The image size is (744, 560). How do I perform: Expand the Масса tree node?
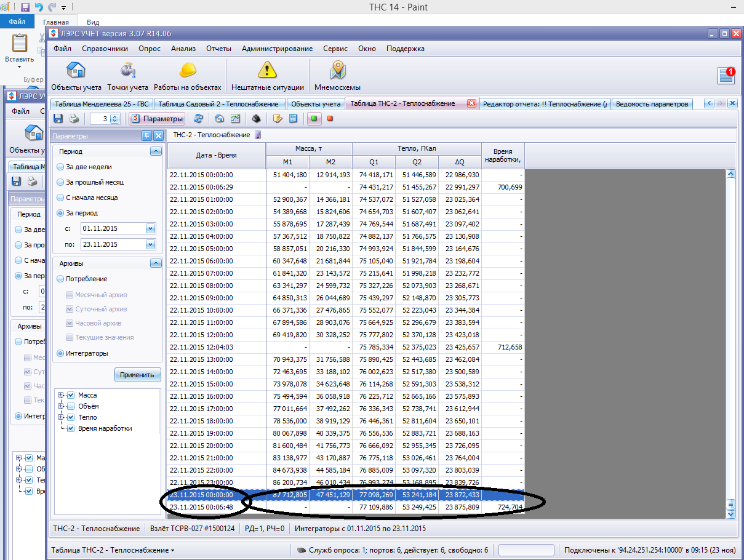pyautogui.click(x=61, y=395)
